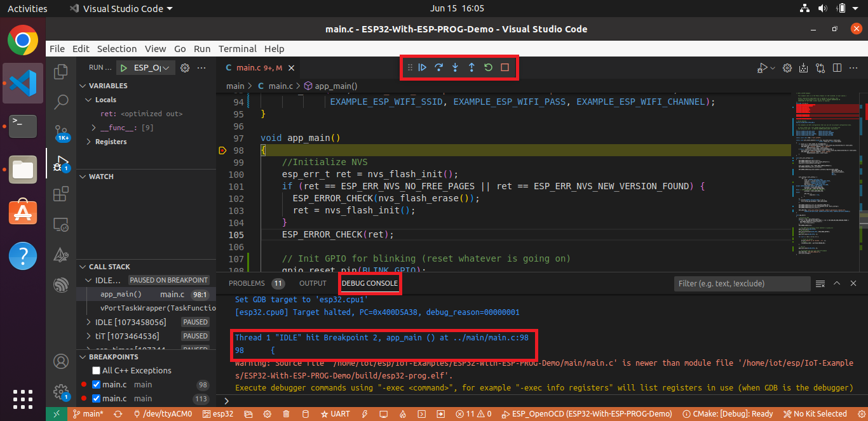
Task: Open the Accounts icon in activity bar
Action: tap(61, 361)
